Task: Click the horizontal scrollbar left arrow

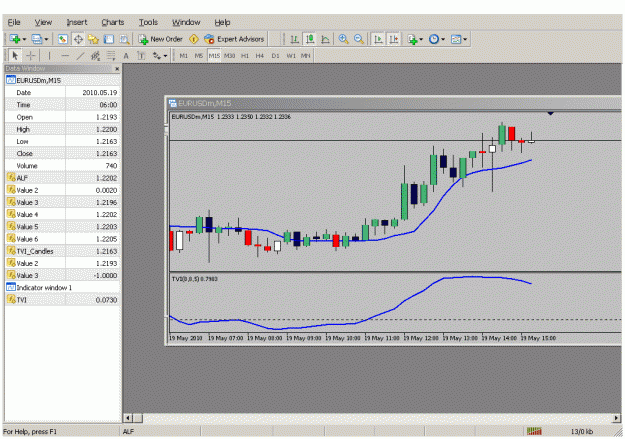Action: (128, 418)
